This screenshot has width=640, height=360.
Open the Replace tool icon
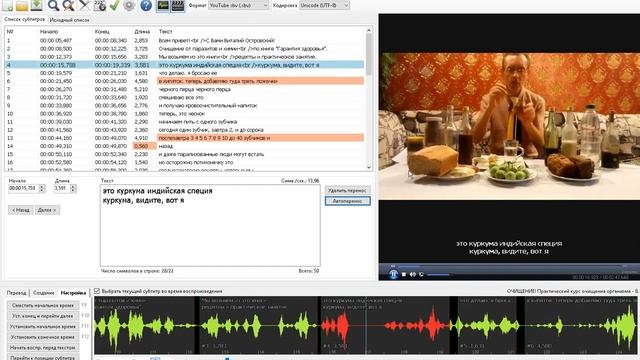tap(69, 5)
